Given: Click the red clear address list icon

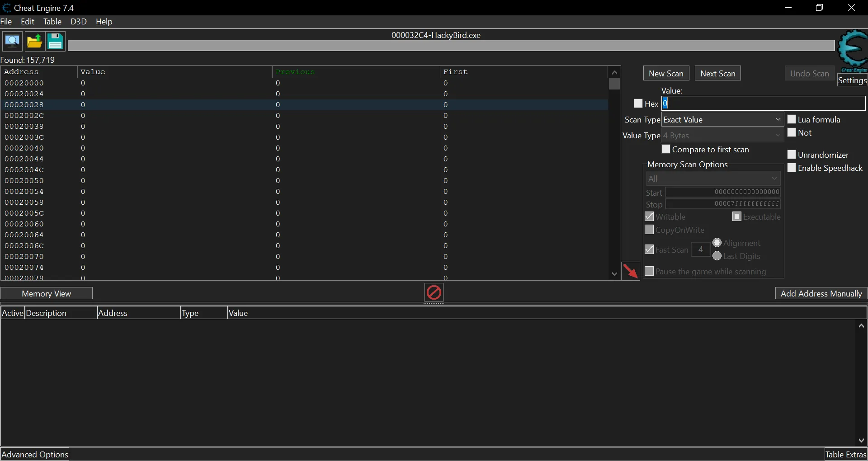Looking at the screenshot, I should tap(434, 292).
